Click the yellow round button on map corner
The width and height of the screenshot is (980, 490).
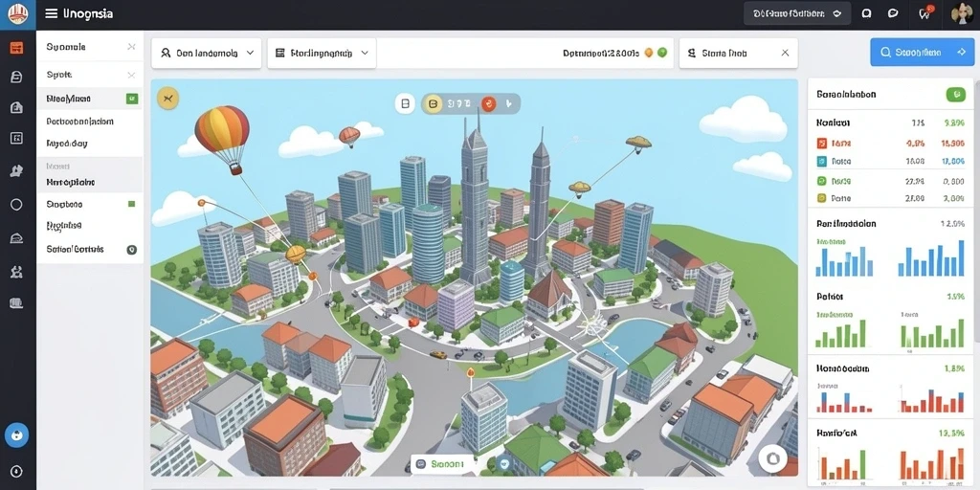point(167,99)
